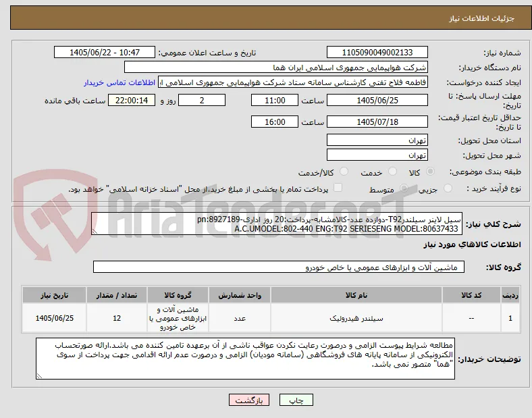Click the need number field 1105090049002133
532x418 pixels.
point(377,52)
